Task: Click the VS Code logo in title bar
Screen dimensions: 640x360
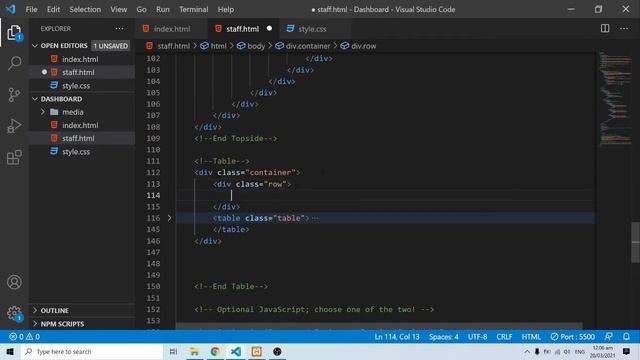Action: tap(11, 9)
